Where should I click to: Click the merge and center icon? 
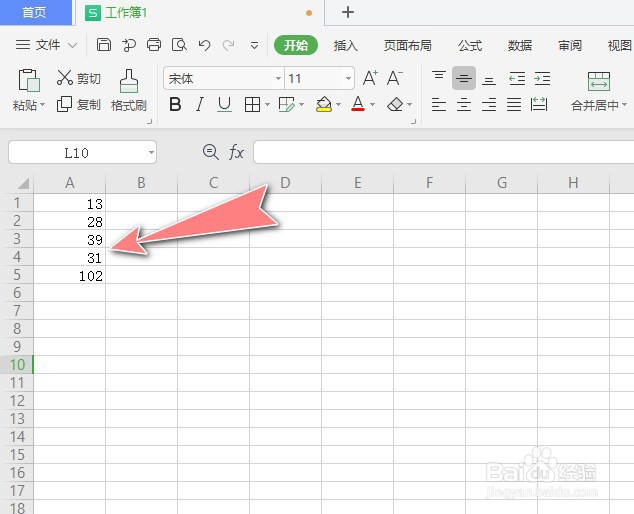coord(599,82)
